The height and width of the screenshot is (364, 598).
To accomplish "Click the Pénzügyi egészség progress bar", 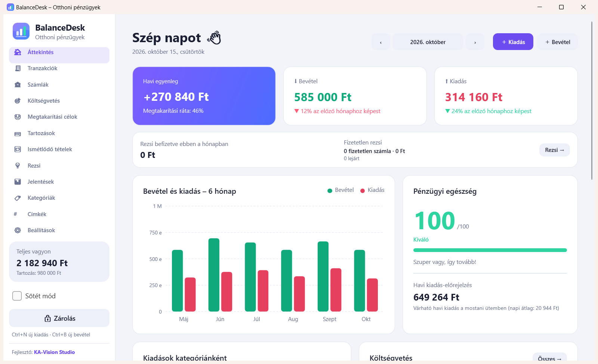I will (x=490, y=250).
